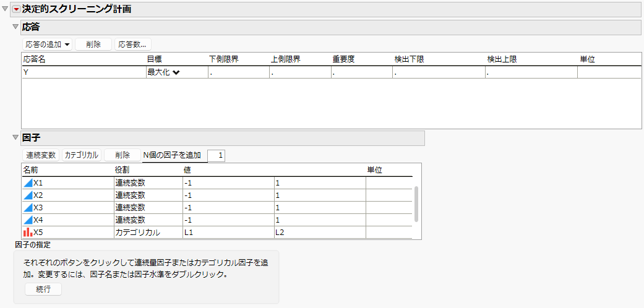
Task: Click the 下側限界 cell for response Y
Action: 239,72
